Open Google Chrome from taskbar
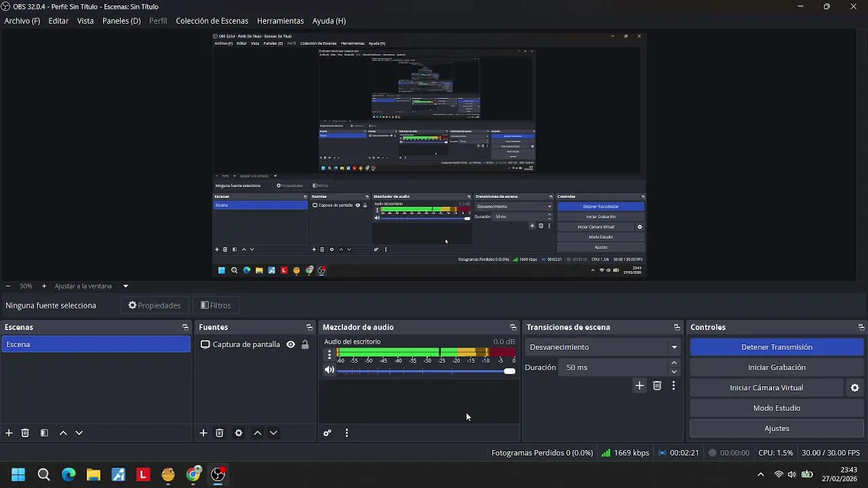This screenshot has width=868, height=488. [193, 474]
